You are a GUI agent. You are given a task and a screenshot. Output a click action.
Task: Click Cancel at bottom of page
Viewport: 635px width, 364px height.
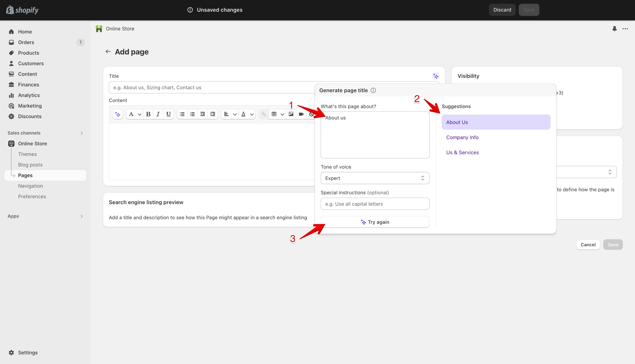[588, 245]
